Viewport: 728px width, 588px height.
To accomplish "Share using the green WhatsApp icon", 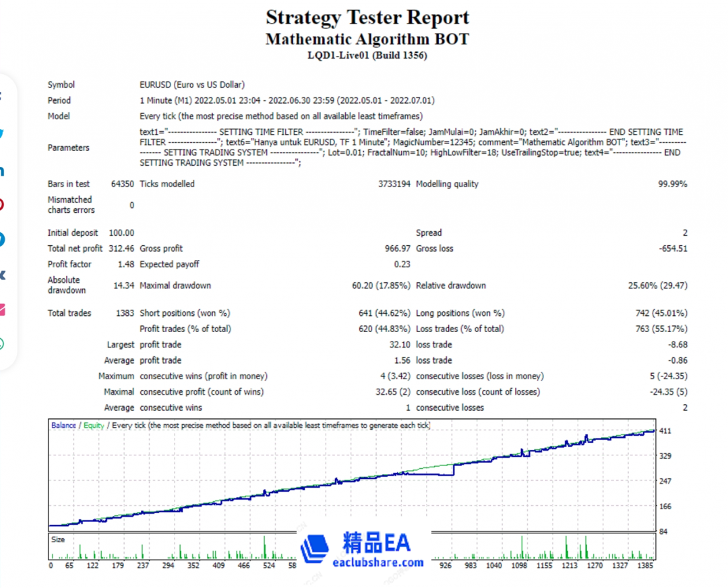I will coord(1,344).
